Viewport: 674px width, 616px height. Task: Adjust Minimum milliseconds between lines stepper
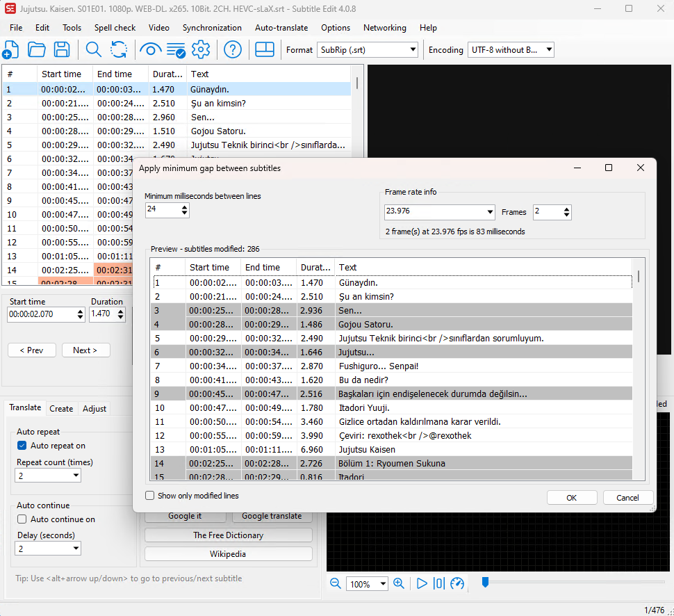point(184,210)
